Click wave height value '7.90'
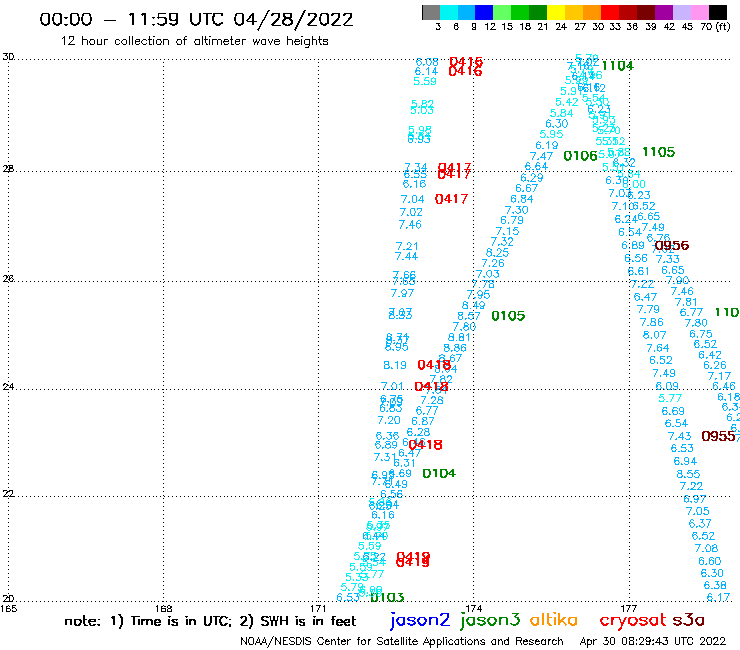This screenshot has height=650, width=740. 678,280
